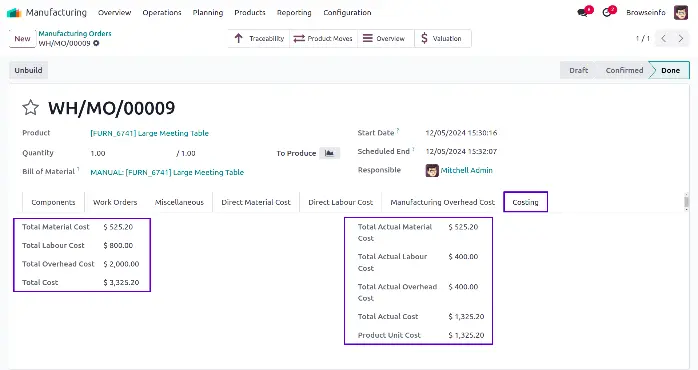Open the messages chat bubble icon

582,12
